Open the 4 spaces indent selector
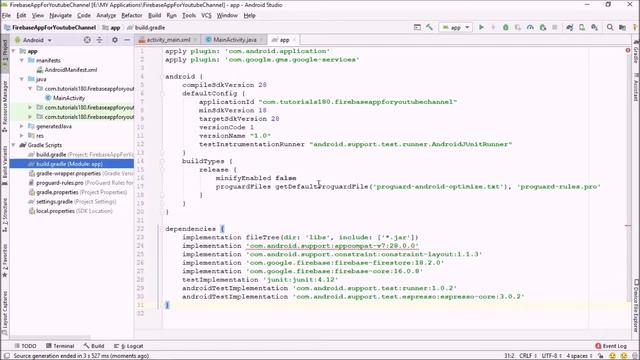The image size is (640, 360). click(579, 356)
